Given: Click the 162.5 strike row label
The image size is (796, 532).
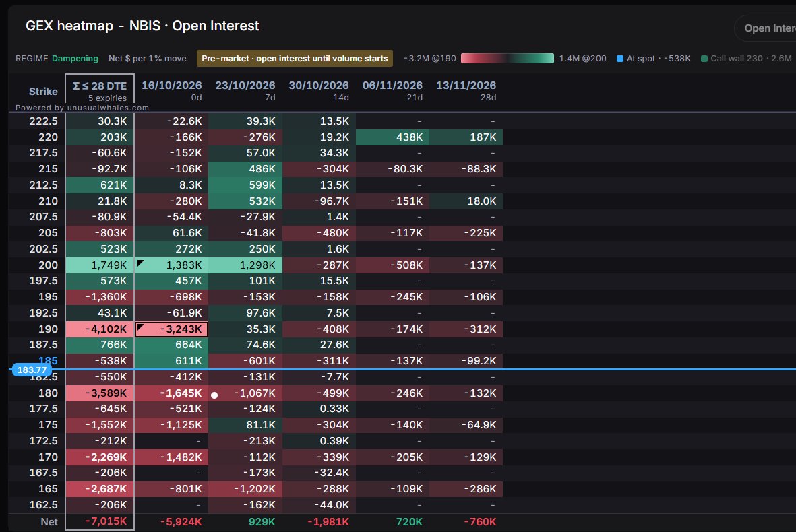Looking at the screenshot, I should point(43,505).
